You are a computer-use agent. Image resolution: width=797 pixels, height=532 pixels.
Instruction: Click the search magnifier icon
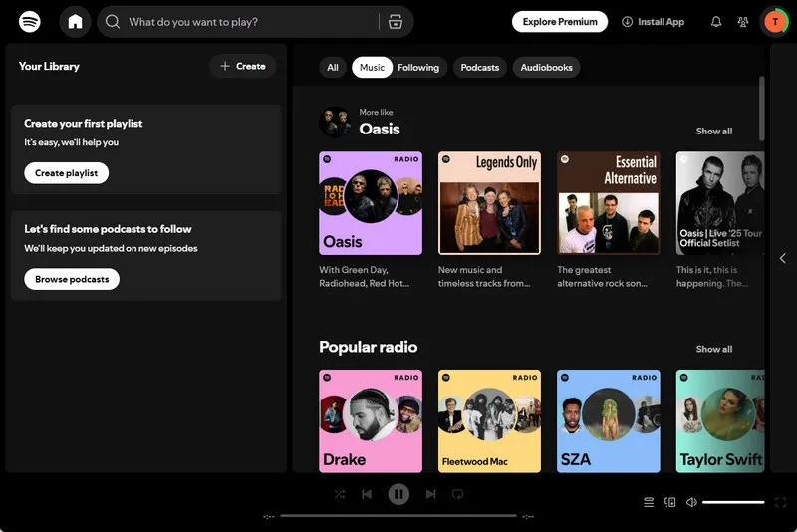point(113,22)
